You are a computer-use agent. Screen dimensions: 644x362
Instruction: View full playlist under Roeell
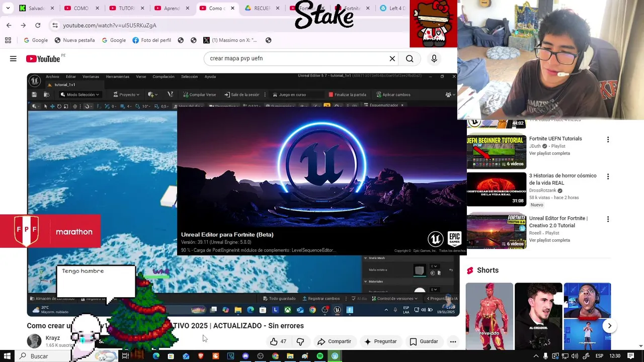click(x=549, y=240)
